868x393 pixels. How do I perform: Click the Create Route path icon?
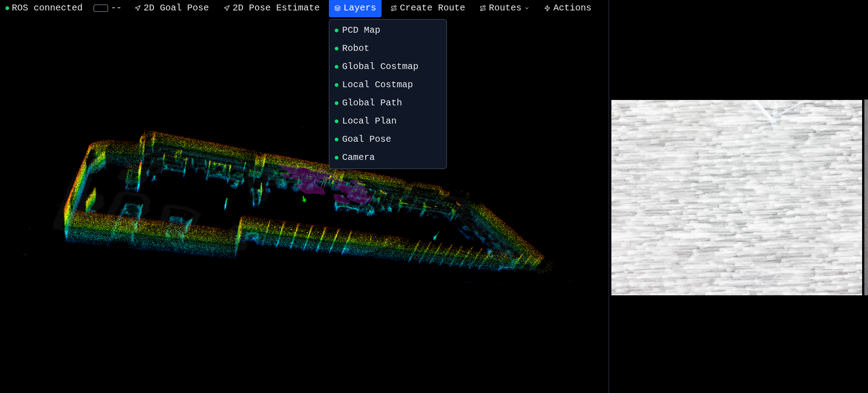point(394,8)
